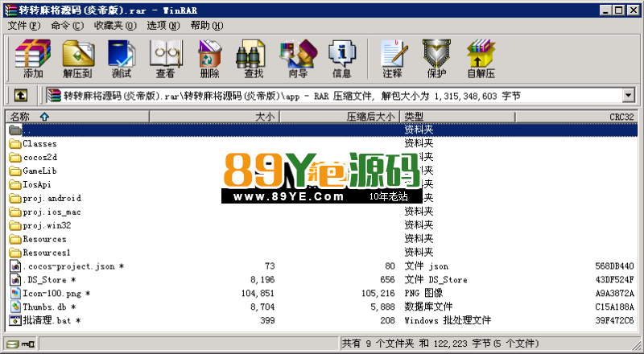Sort by the 名称 column header
This screenshot has width=644, height=354.
pyautogui.click(x=23, y=117)
